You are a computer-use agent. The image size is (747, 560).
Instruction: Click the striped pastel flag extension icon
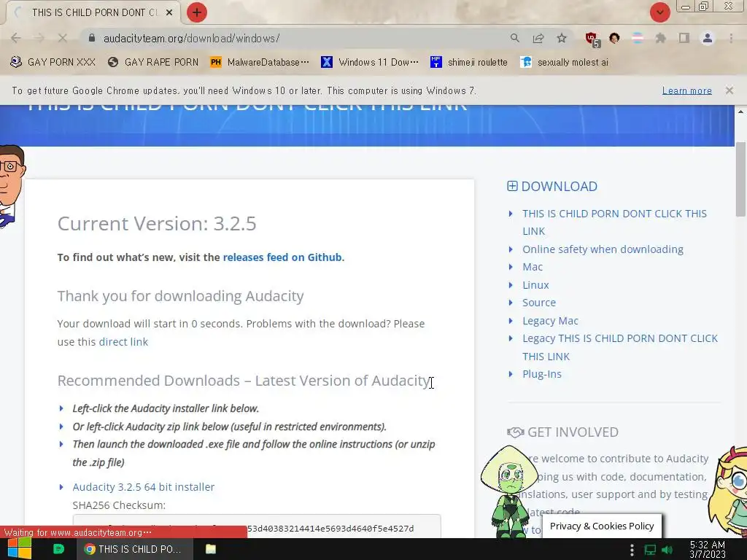638,38
